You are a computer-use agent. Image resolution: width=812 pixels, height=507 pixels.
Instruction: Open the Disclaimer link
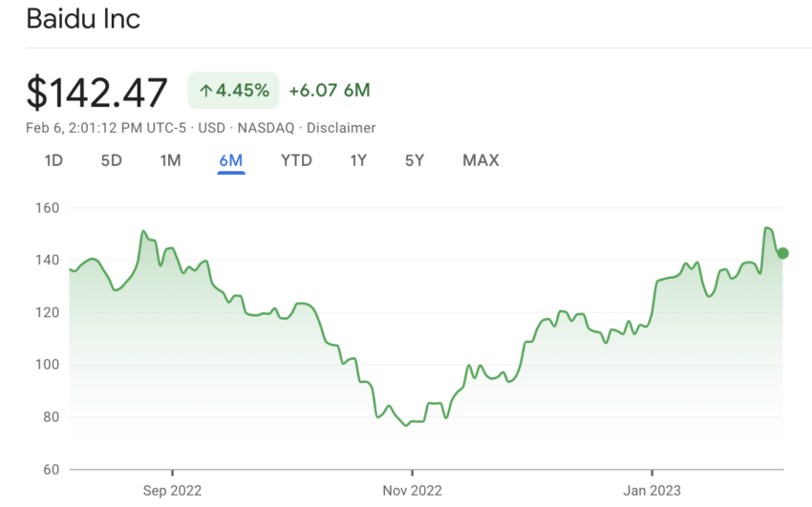pyautogui.click(x=341, y=128)
